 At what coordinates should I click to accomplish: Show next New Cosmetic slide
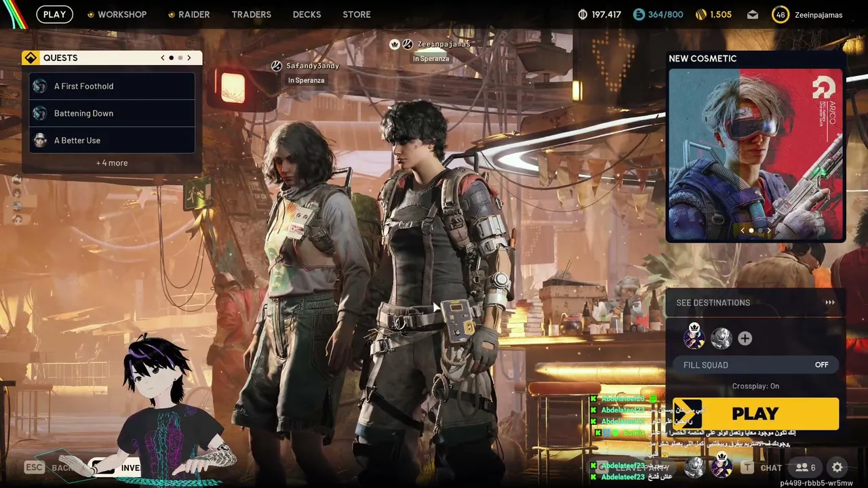click(768, 230)
